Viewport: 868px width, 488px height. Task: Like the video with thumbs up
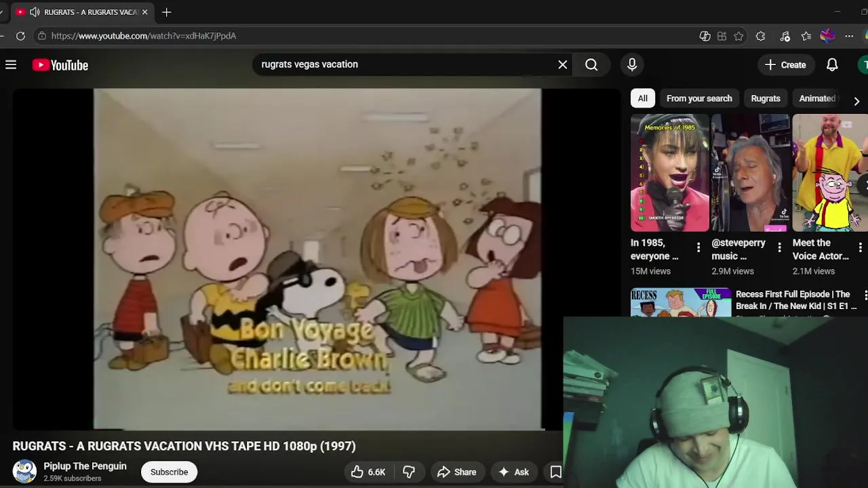coord(368,472)
